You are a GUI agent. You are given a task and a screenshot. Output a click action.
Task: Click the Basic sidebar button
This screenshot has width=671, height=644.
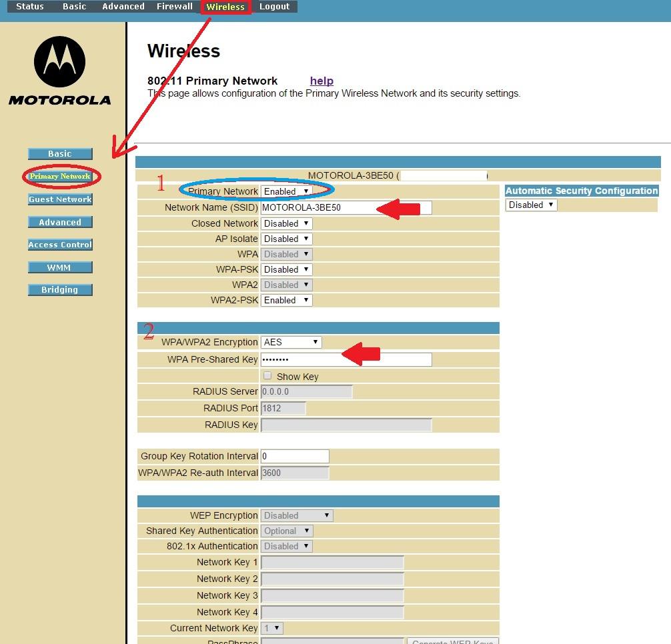coord(60,153)
